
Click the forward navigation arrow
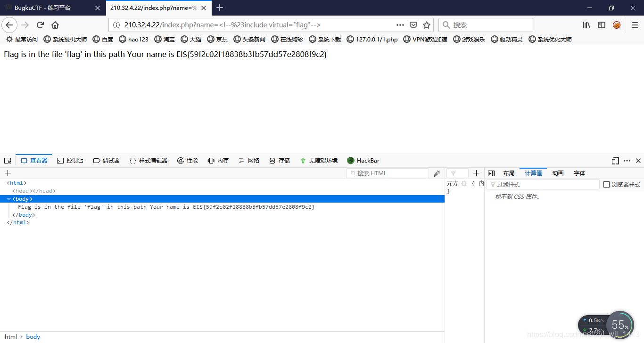click(x=25, y=25)
